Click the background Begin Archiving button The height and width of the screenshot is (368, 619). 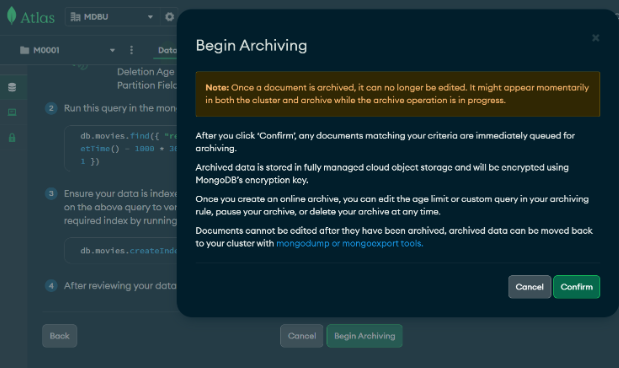click(x=364, y=336)
